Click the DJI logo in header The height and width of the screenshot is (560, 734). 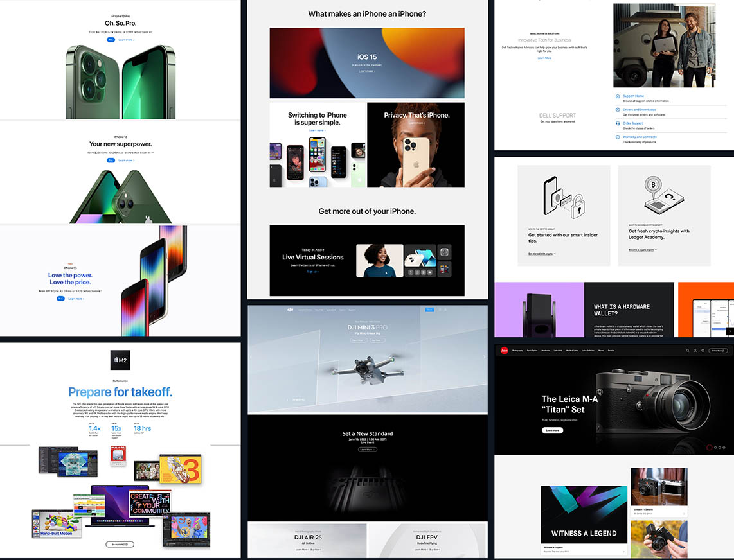pyautogui.click(x=291, y=310)
